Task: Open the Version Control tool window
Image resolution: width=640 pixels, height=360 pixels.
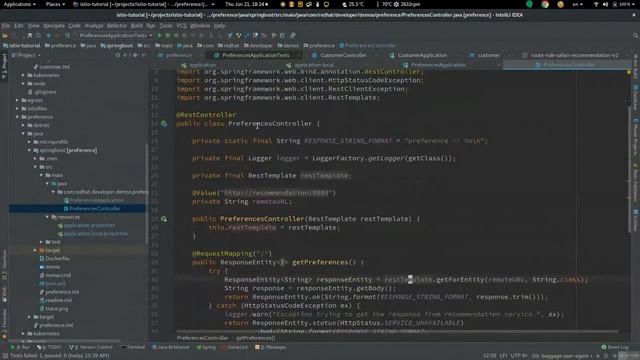Action: 91,347
